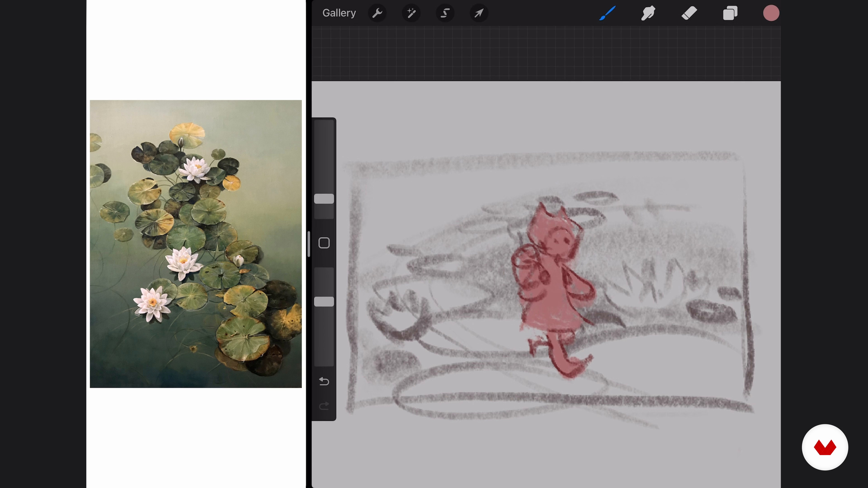The width and height of the screenshot is (868, 488).
Task: Open the Layers panel
Action: pos(730,13)
